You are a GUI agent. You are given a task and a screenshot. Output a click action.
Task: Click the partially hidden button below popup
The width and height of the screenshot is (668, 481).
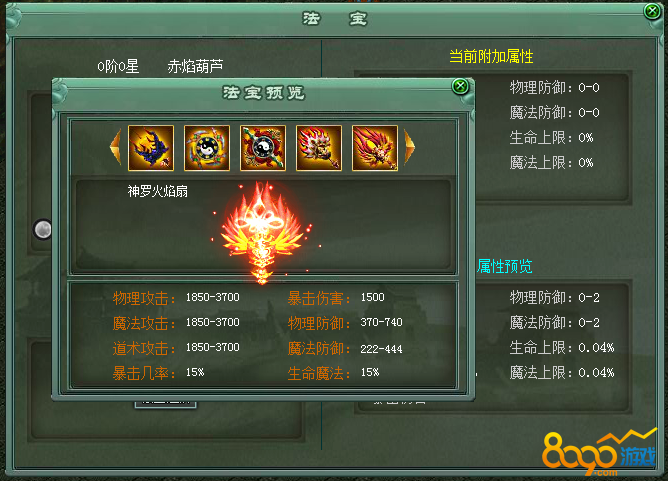166,404
